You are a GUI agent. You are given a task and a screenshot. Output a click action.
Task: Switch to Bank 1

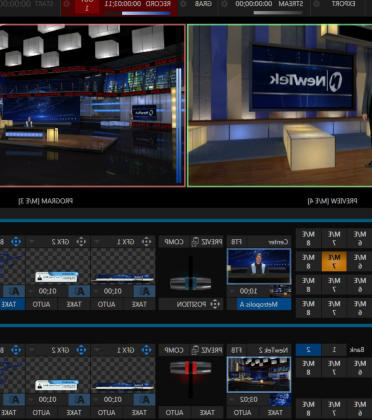[334, 350]
